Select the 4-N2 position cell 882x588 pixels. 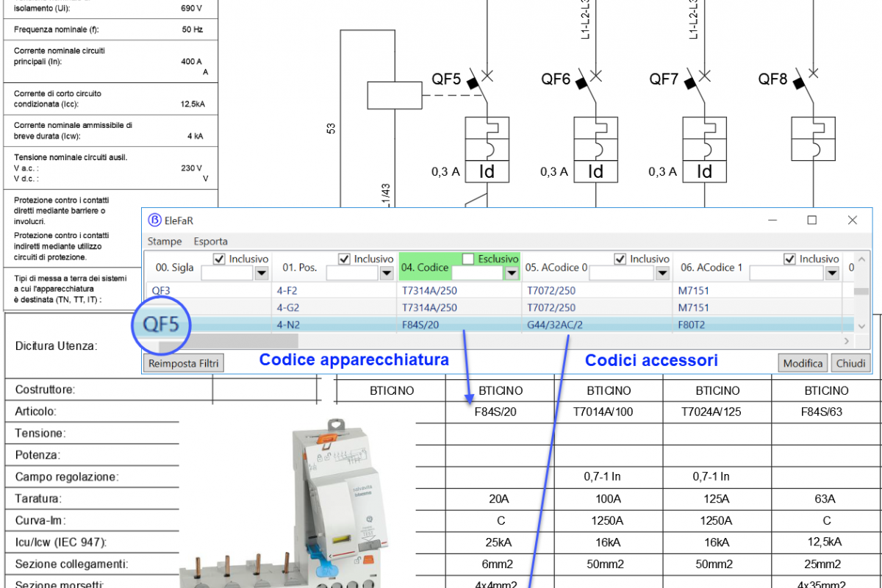coord(288,325)
